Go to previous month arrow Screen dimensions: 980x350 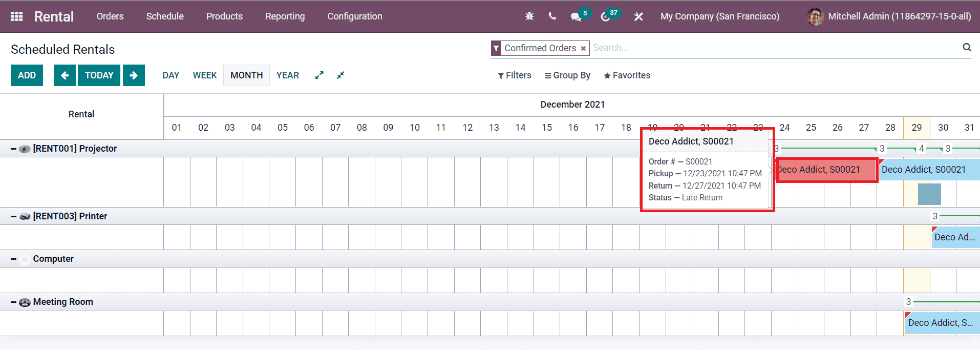(65, 75)
